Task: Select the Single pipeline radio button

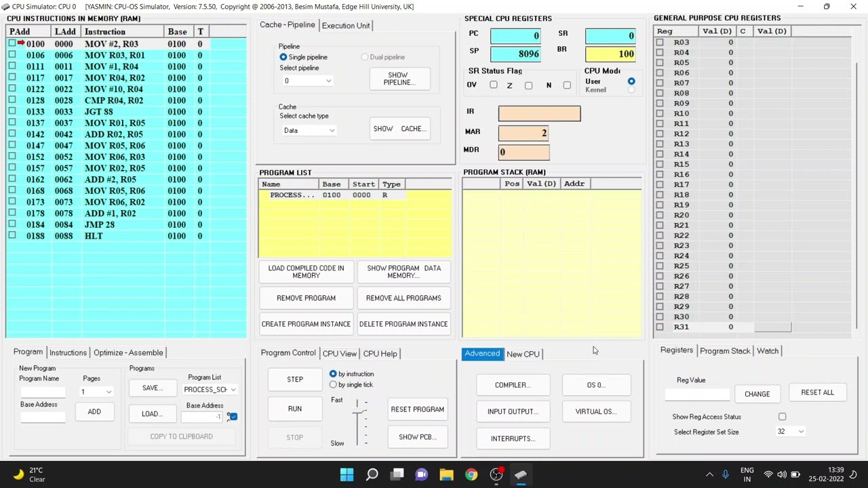Action: click(x=283, y=57)
